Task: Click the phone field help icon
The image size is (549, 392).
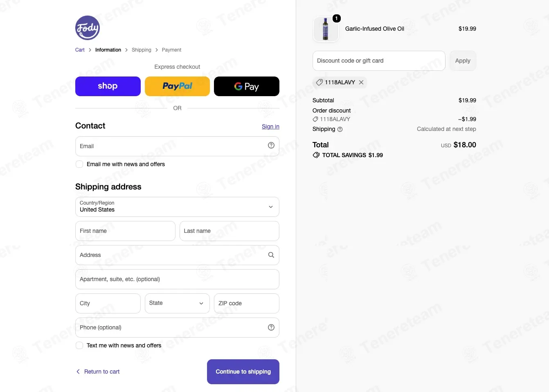Action: pos(271,327)
